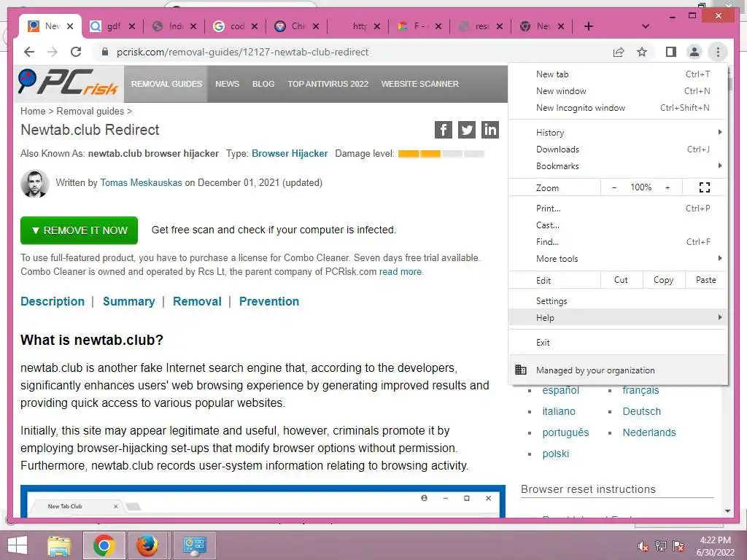
Task: Click the page scrollbar down arrow
Action: click(727, 511)
